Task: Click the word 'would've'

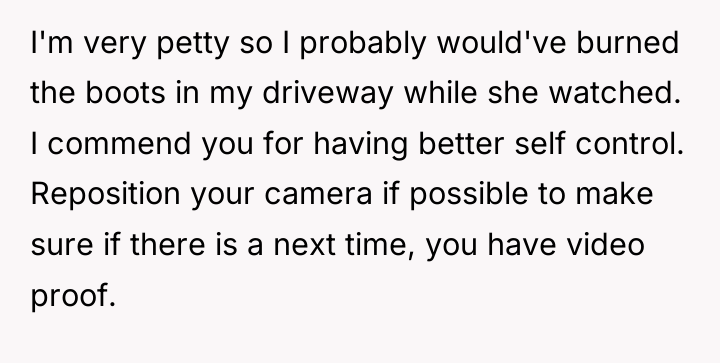Action: (x=501, y=43)
